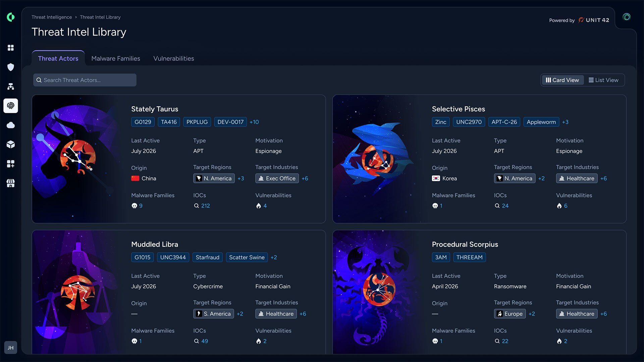This screenshot has height=362, width=644.
Task: Click the S. America region chip
Action: [x=214, y=314]
